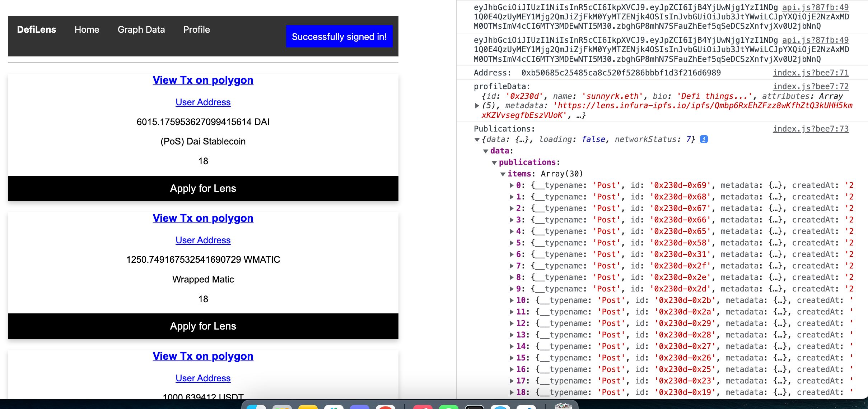Click Apply for Lens under Dai Stablecoin
Image resolution: width=868 pixels, height=409 pixels.
[203, 188]
